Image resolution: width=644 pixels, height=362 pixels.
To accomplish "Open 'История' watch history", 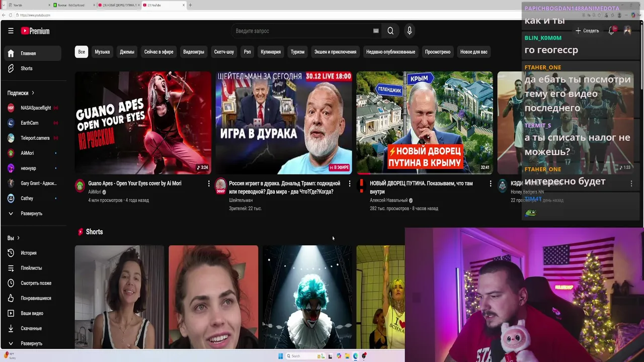I will [33, 253].
